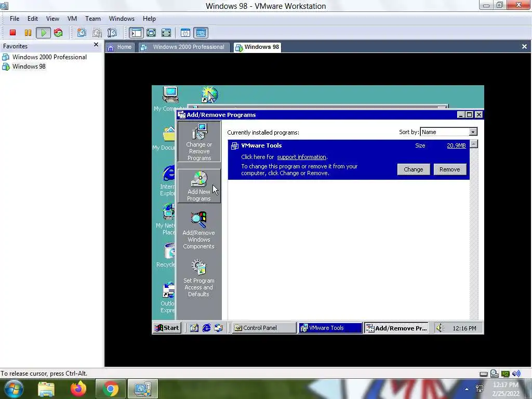The height and width of the screenshot is (399, 532).
Task: Click the hard disk status icon
Action: (484, 374)
